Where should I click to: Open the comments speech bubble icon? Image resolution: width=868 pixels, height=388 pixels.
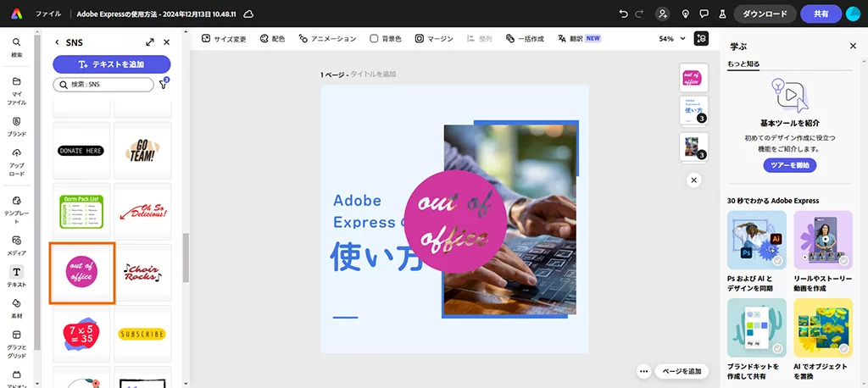[x=704, y=14]
